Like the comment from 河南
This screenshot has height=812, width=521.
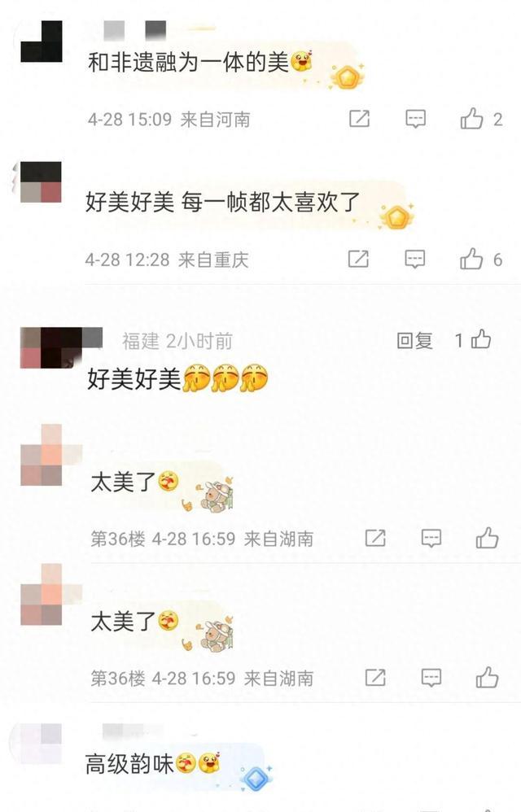pos(471,119)
